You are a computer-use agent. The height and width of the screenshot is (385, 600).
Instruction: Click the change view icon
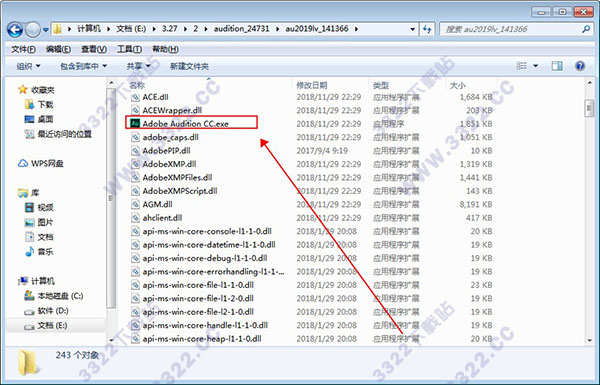pos(522,66)
